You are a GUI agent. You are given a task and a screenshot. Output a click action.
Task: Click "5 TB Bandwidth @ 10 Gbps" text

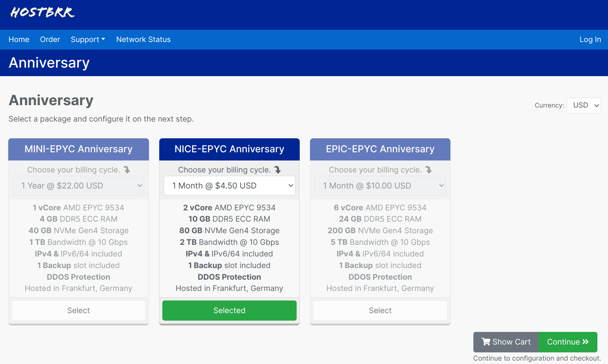(380, 242)
